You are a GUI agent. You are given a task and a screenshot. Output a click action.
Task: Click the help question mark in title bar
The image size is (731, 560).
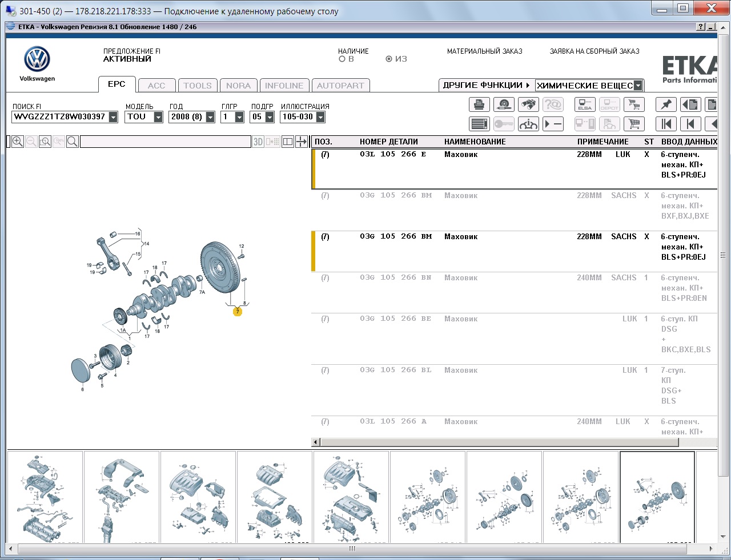(701, 27)
